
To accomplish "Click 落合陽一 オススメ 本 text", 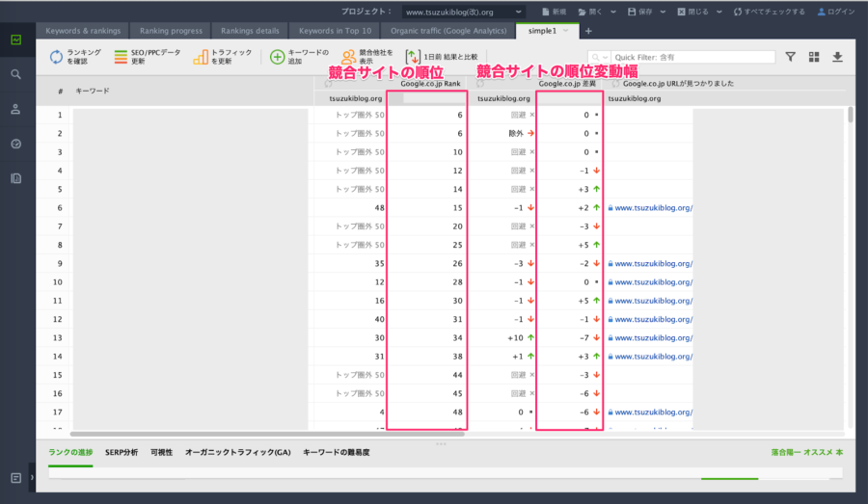I will [x=806, y=453].
